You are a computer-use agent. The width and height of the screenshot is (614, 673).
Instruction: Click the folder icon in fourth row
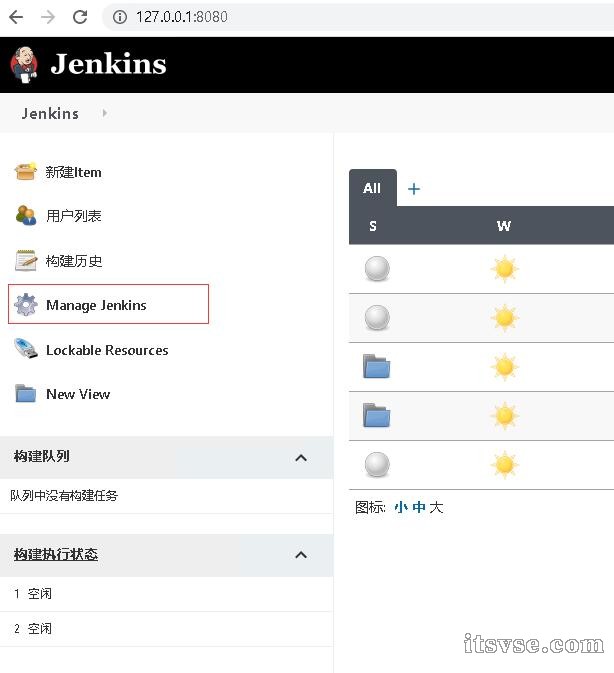376,415
